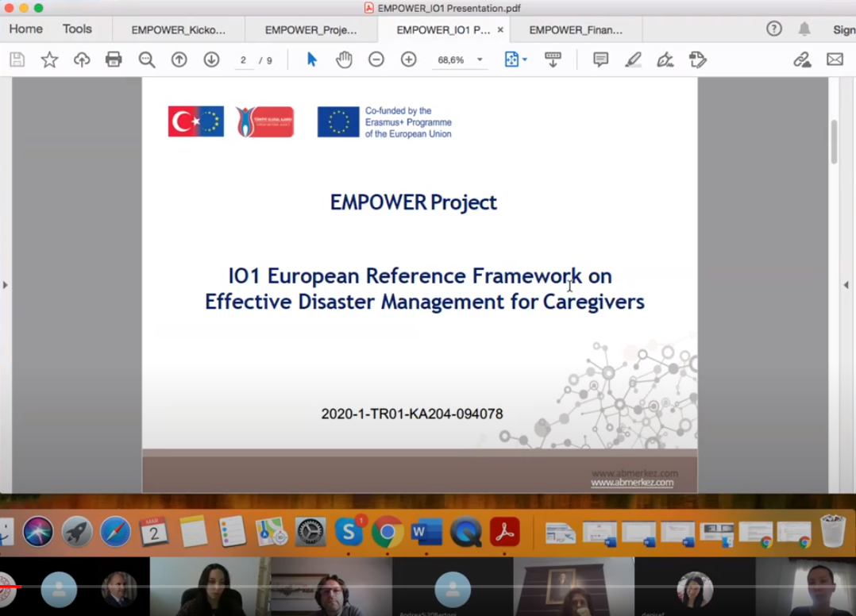Bookmark document with star icon
This screenshot has height=616, width=856.
[49, 60]
